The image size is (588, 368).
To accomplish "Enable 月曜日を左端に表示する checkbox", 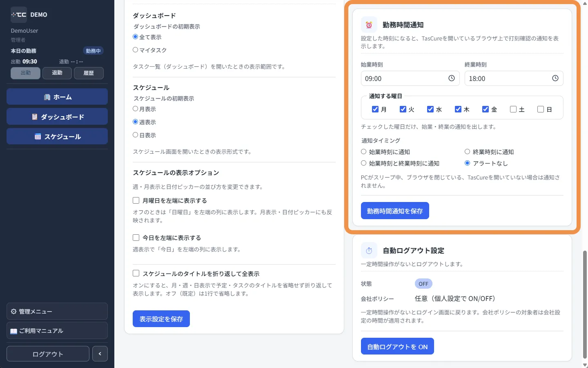I will [x=136, y=200].
